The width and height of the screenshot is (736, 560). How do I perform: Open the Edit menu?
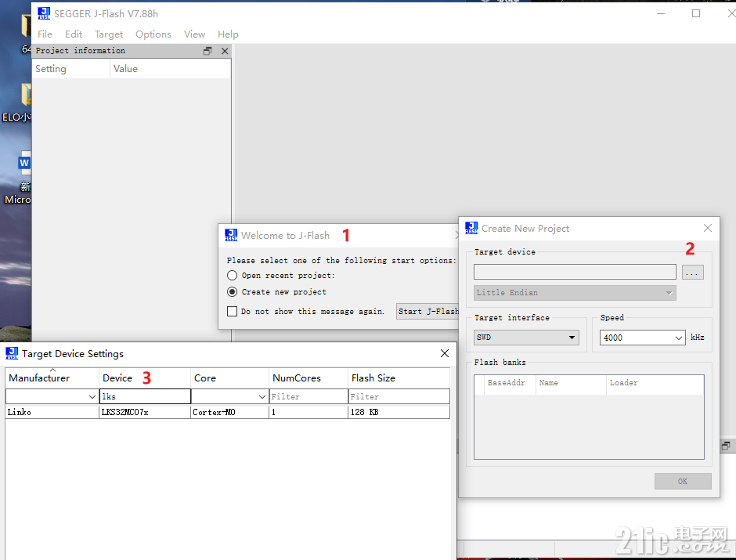pyautogui.click(x=74, y=34)
